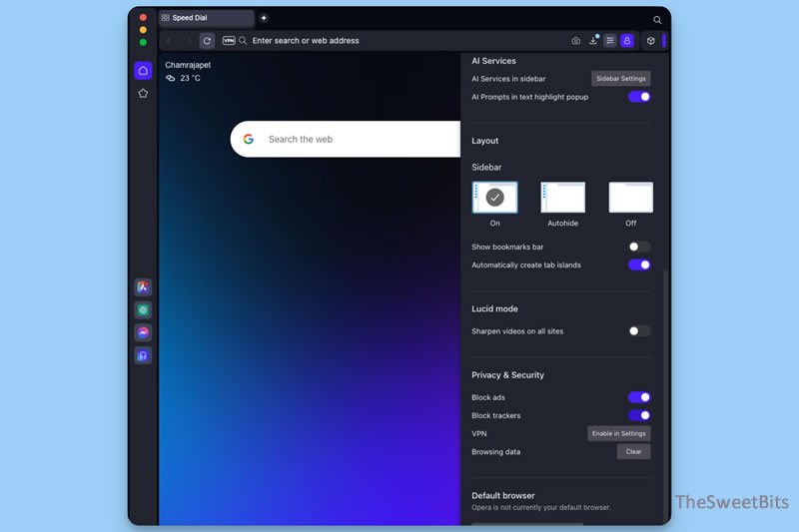Image resolution: width=799 pixels, height=532 pixels.
Task: Open the account profile icon
Action: click(627, 41)
